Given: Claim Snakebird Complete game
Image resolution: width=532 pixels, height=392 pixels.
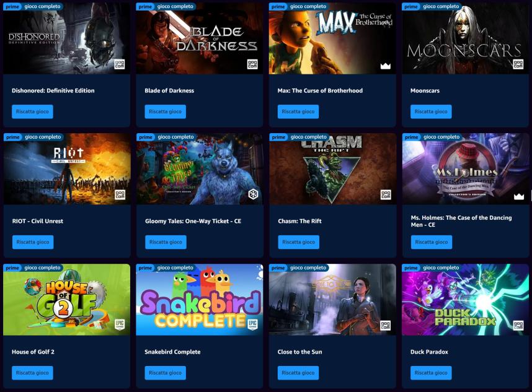Looking at the screenshot, I should [165, 373].
